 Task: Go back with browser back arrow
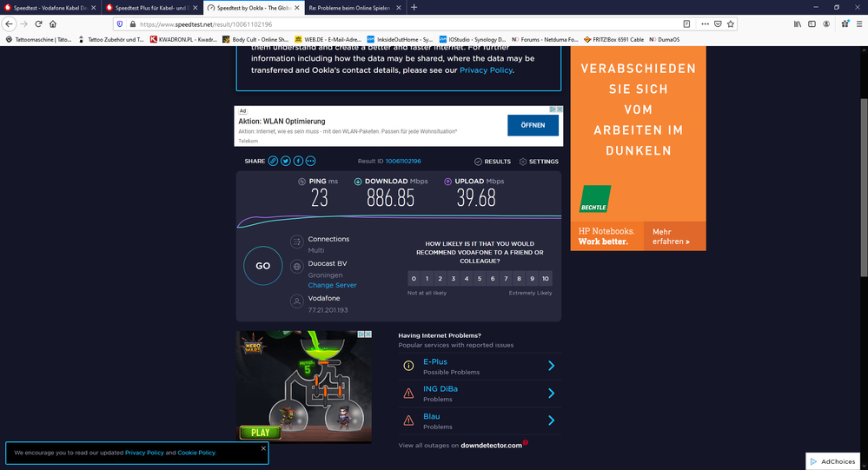click(9, 23)
